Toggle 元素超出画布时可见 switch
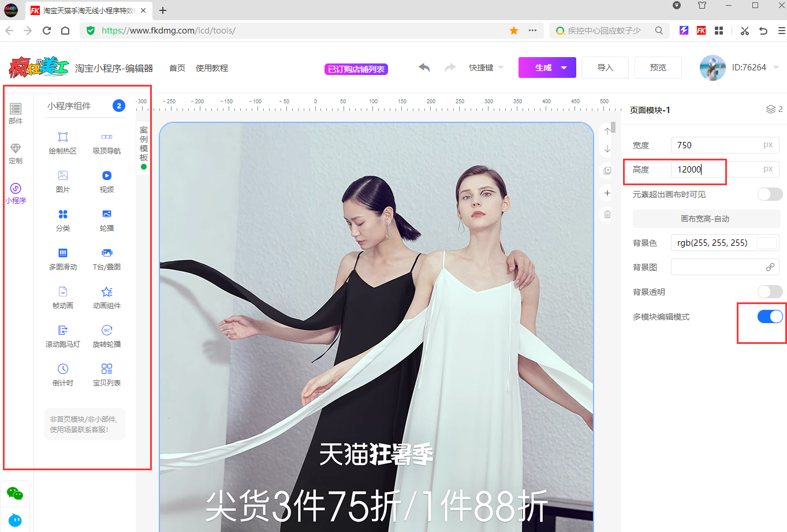 pyautogui.click(x=770, y=194)
